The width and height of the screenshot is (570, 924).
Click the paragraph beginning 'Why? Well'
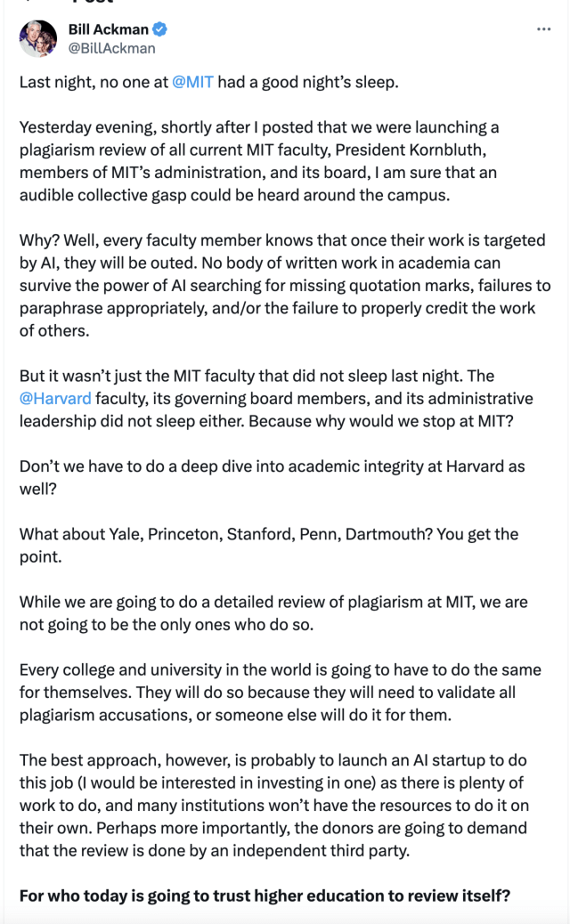tap(285, 285)
